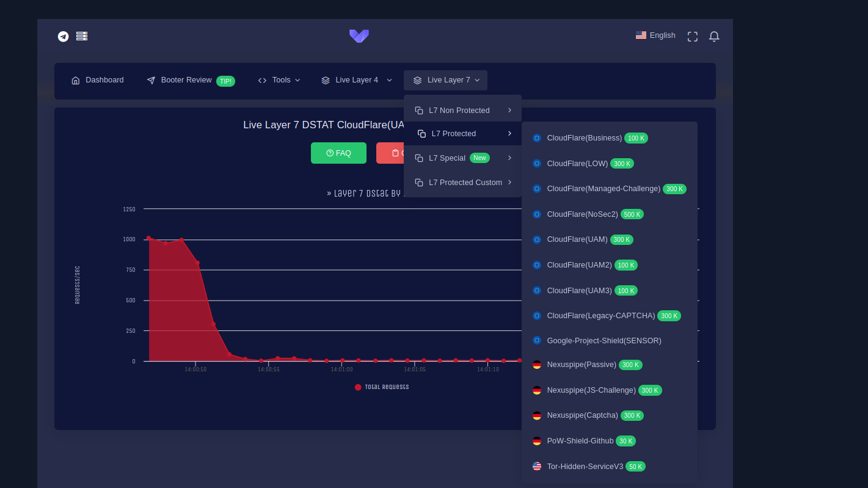Open Booter Review page
This screenshot has height=488, width=868.
click(191, 80)
